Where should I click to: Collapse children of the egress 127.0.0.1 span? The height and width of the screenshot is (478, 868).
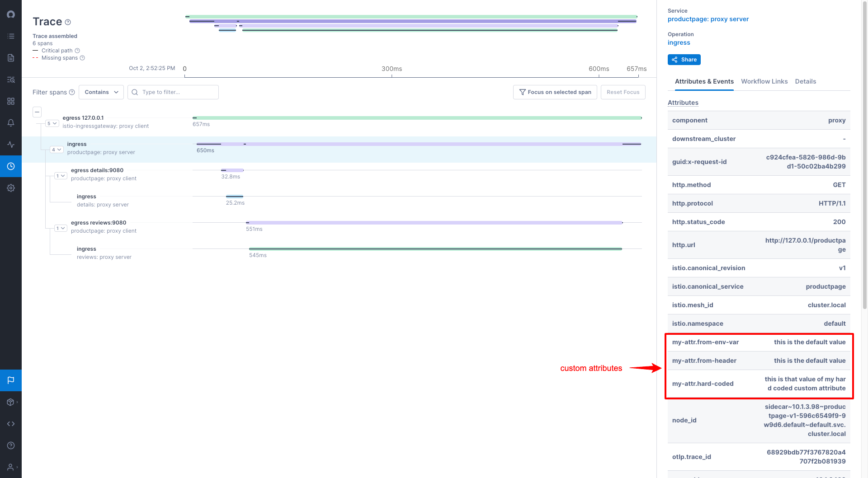(52, 123)
